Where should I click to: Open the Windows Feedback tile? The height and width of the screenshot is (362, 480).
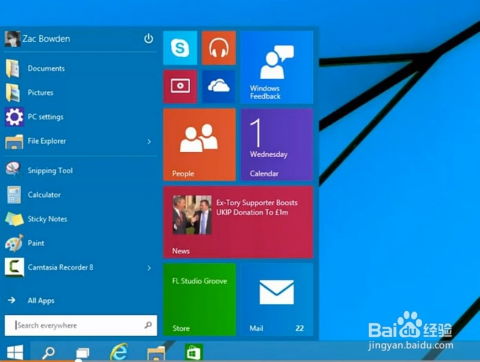pos(277,67)
